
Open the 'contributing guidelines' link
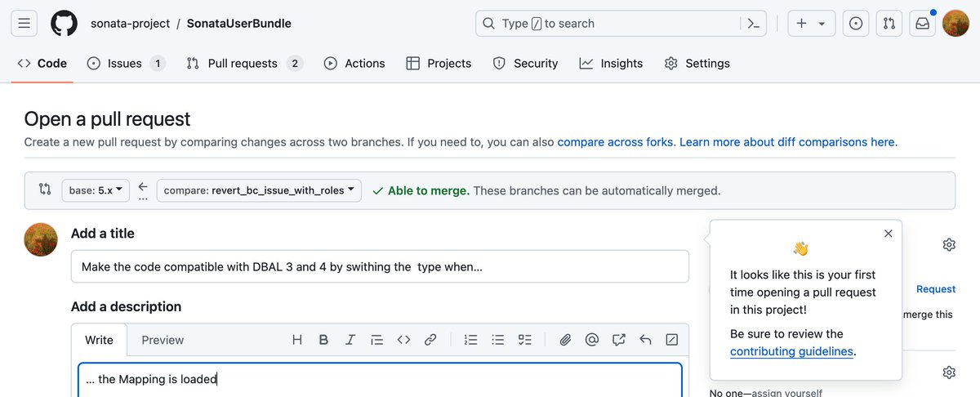coord(791,352)
